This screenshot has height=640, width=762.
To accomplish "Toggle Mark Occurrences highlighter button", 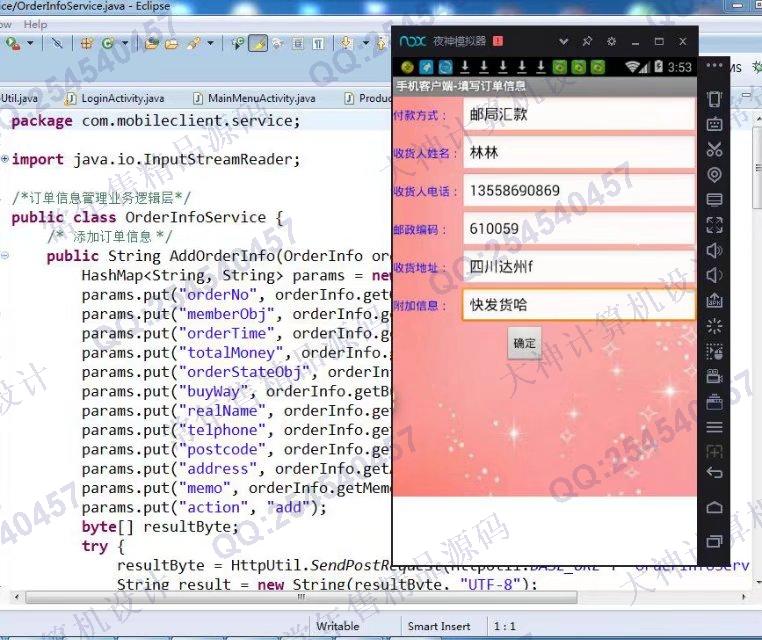I will [258, 44].
